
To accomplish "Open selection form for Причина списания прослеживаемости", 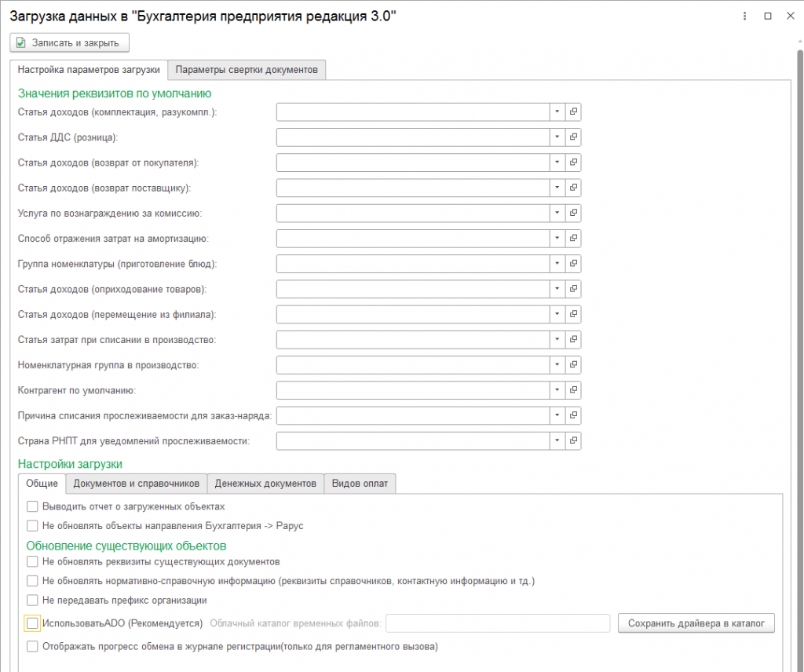I will [x=573, y=415].
